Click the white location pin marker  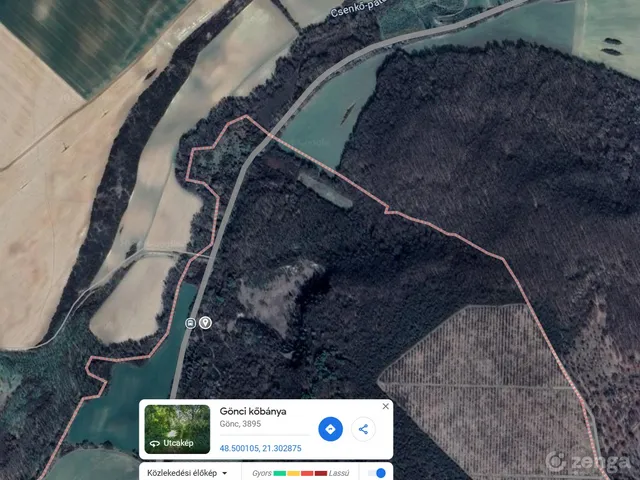(x=205, y=323)
